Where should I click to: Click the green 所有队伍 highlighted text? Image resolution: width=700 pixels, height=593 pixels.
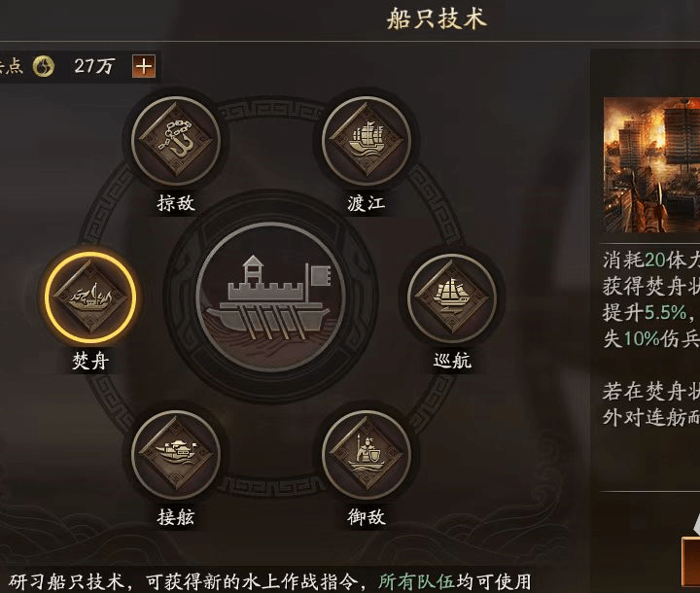pos(416,581)
